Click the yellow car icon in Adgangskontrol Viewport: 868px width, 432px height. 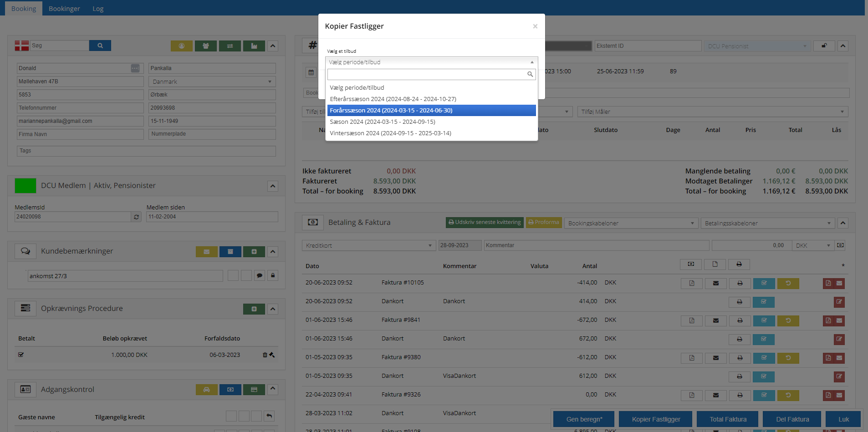tap(206, 390)
